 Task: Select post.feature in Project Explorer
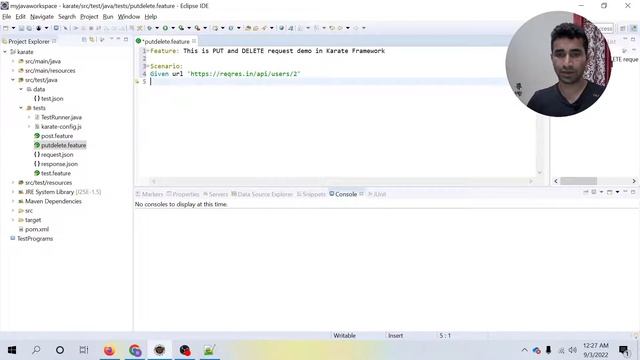point(57,136)
